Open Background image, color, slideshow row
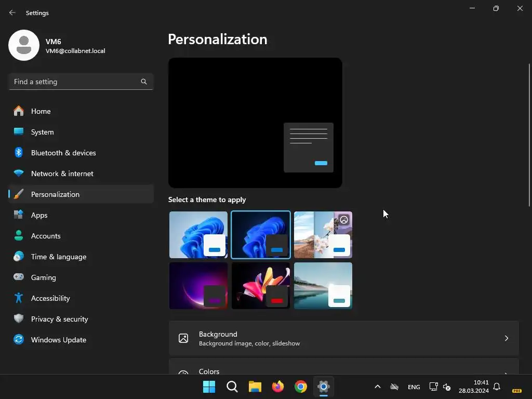 coord(344,338)
